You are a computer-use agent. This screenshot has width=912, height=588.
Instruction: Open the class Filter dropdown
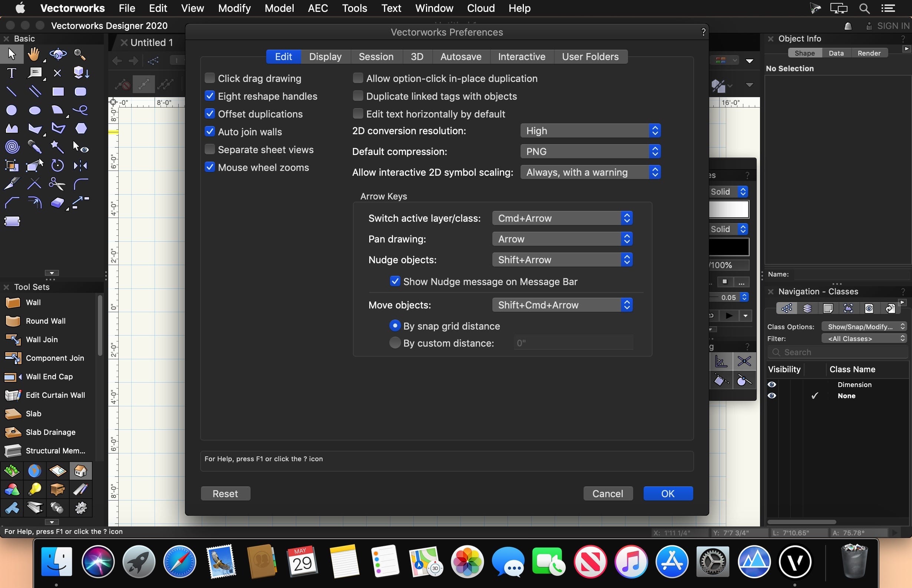864,338
